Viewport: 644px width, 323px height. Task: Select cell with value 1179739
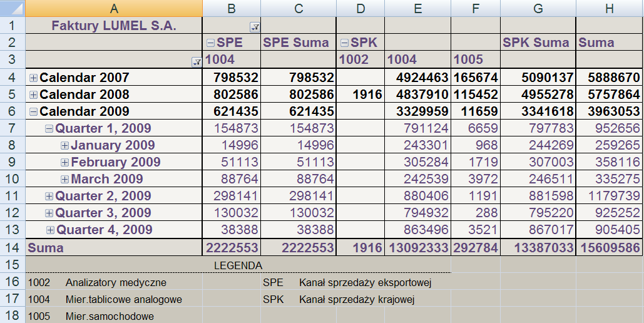click(610, 195)
